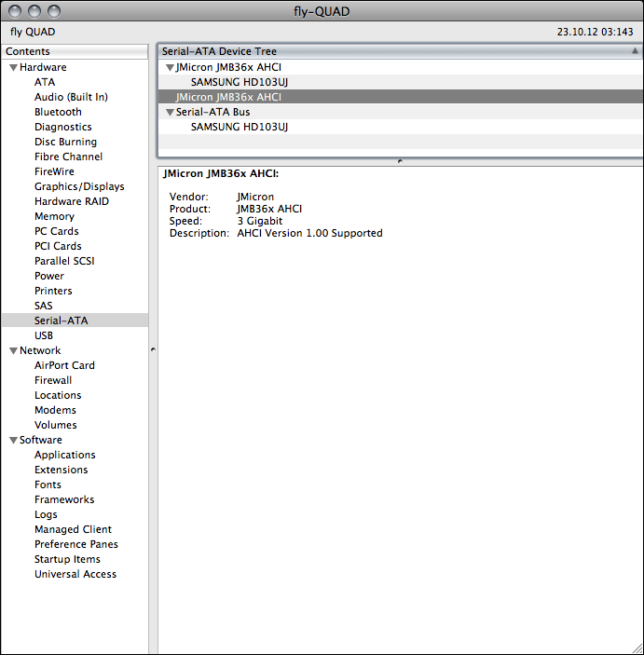Show the AirPort Card network info
The height and width of the screenshot is (655, 644).
click(x=64, y=365)
